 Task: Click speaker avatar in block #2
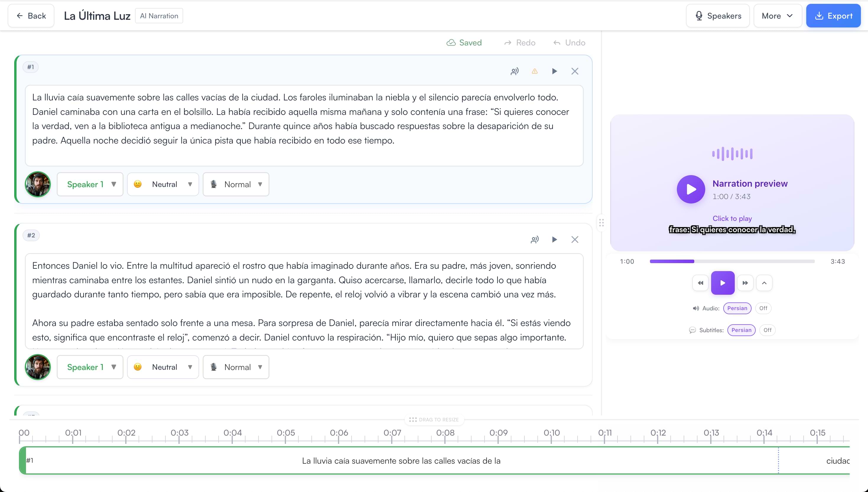(38, 367)
